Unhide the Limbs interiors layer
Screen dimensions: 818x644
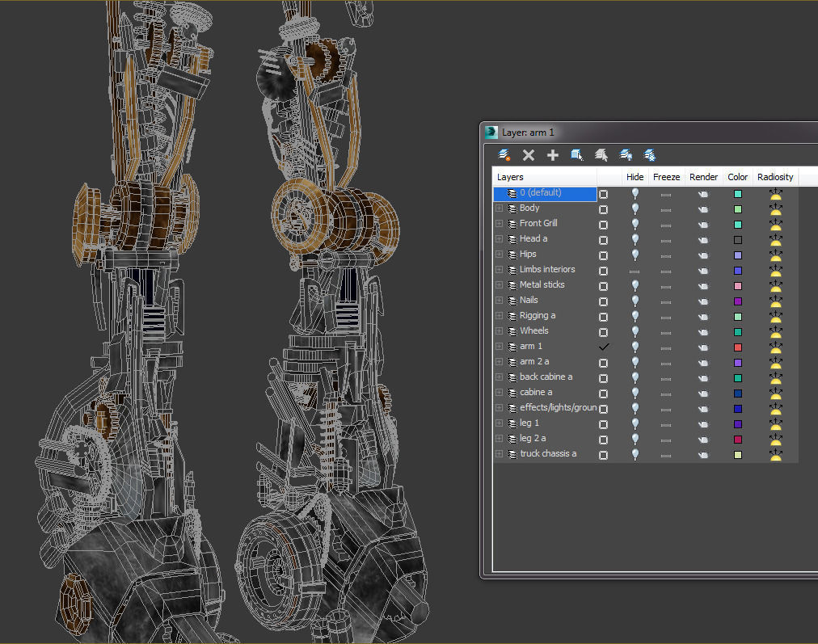635,271
